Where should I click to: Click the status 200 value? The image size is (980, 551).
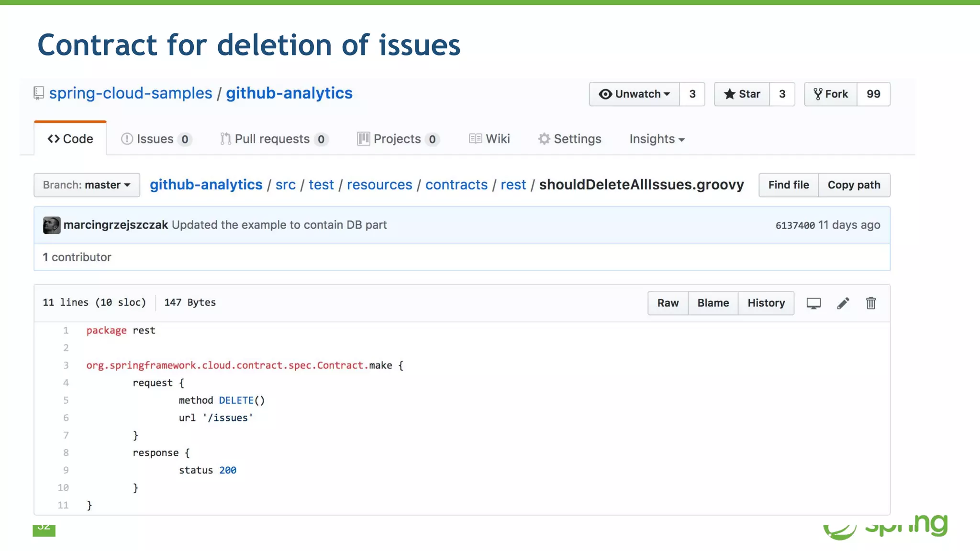click(x=228, y=471)
